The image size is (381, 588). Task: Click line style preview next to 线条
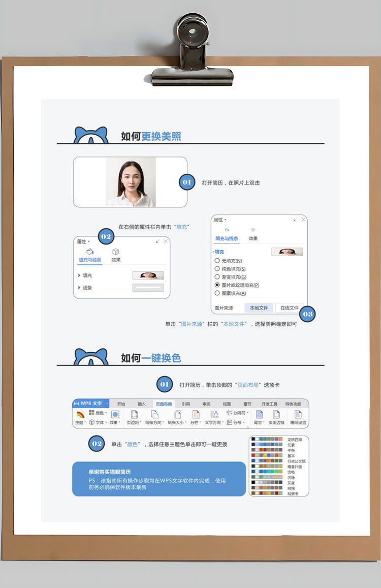click(148, 288)
